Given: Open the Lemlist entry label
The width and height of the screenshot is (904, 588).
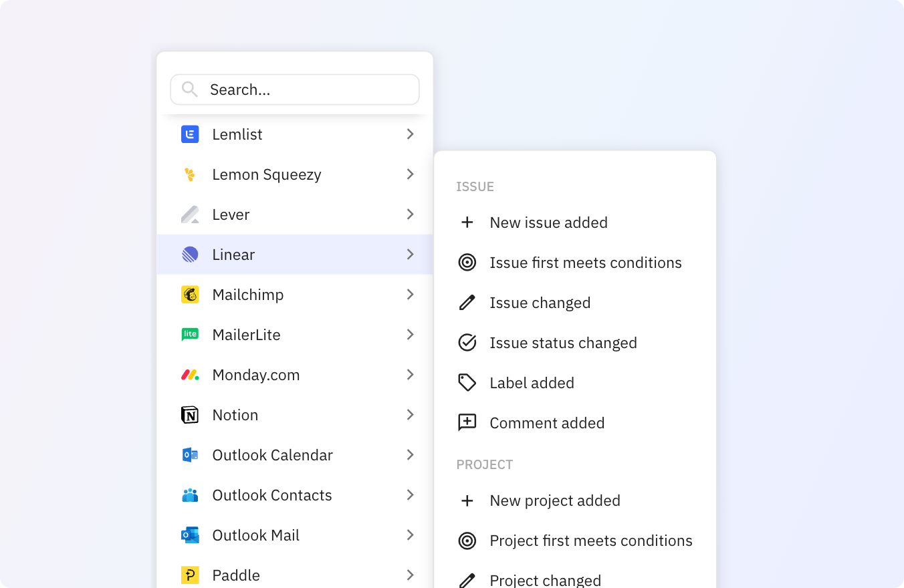Looking at the screenshot, I should pyautogui.click(x=237, y=134).
